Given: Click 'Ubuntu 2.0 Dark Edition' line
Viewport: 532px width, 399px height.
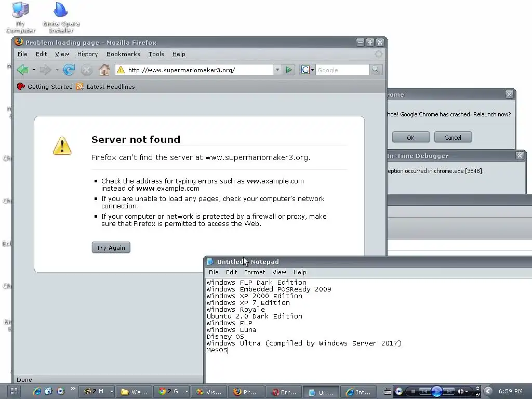Looking at the screenshot, I should (254, 316).
